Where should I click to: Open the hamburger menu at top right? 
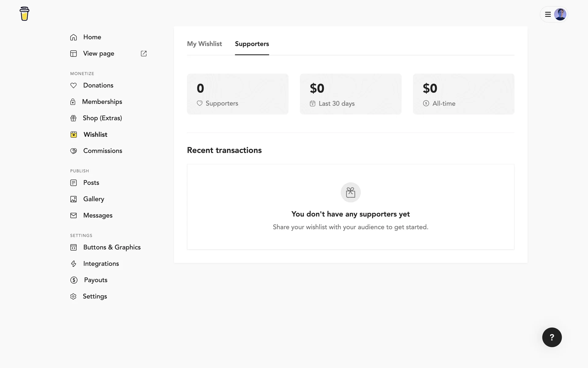[x=548, y=14]
